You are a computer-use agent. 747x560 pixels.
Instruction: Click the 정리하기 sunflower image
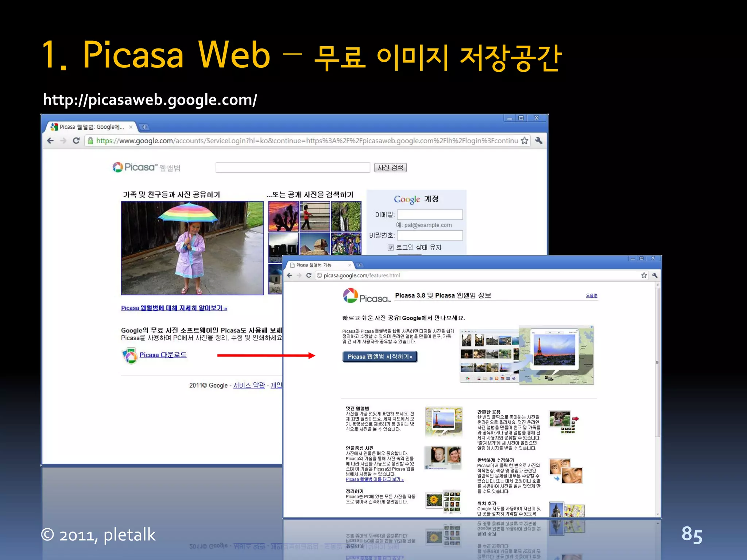(444, 501)
